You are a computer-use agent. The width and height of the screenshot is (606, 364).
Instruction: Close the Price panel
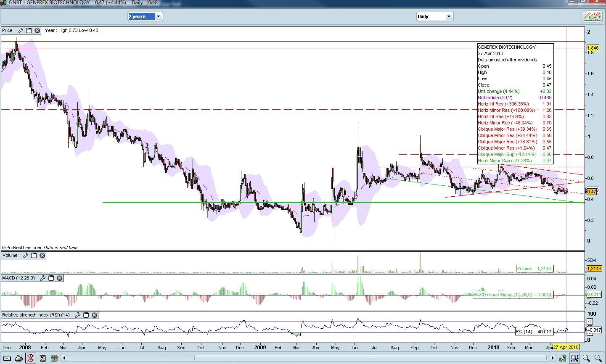[x=37, y=30]
